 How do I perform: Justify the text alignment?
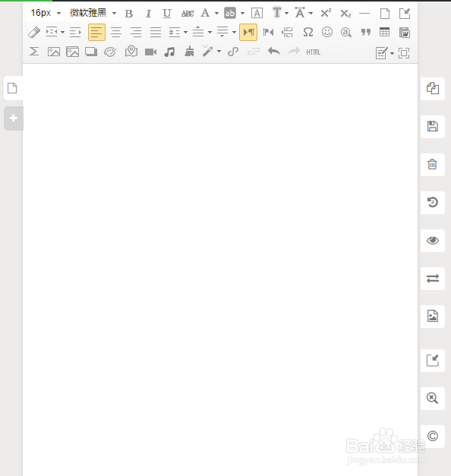click(156, 32)
